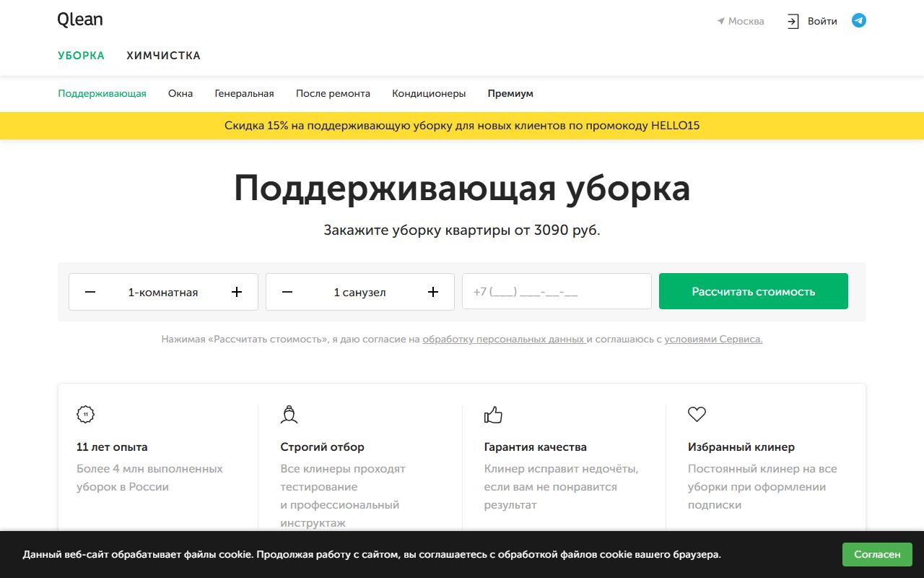The image size is (924, 578).
Task: Select the Поддерживающая cleaning type
Action: (x=103, y=94)
